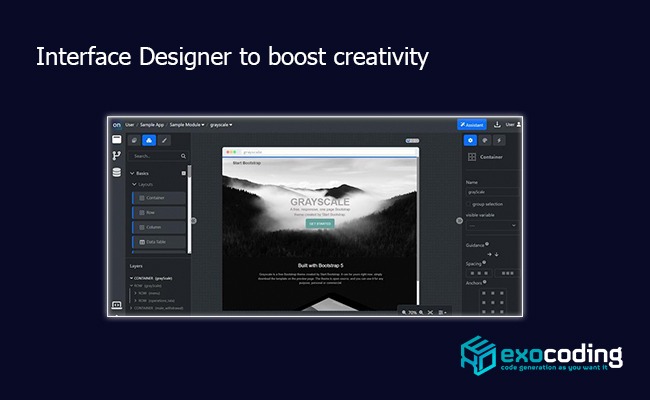Image resolution: width=650 pixels, height=400 pixels.
Task: Open the User account menu
Action: coord(513,124)
